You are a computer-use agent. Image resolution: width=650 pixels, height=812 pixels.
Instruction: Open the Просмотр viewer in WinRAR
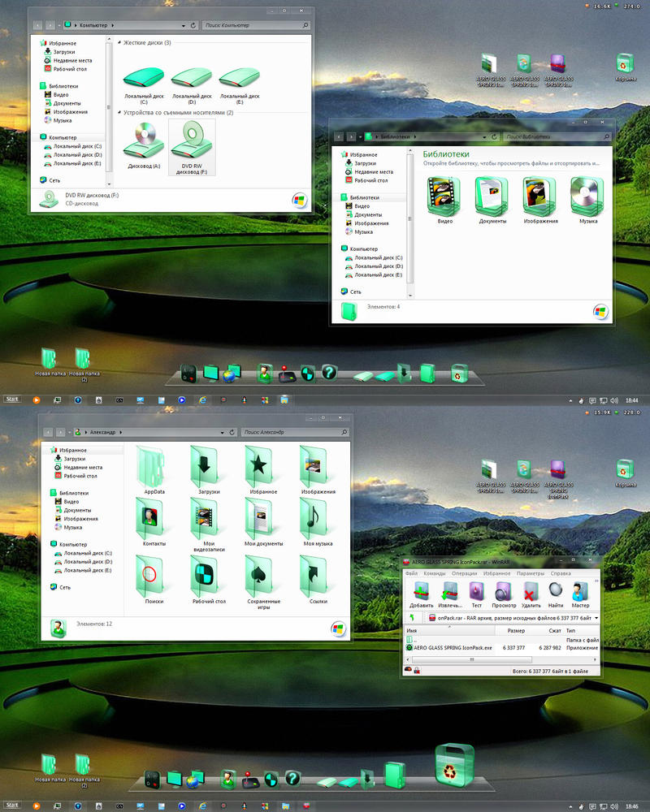pyautogui.click(x=504, y=593)
